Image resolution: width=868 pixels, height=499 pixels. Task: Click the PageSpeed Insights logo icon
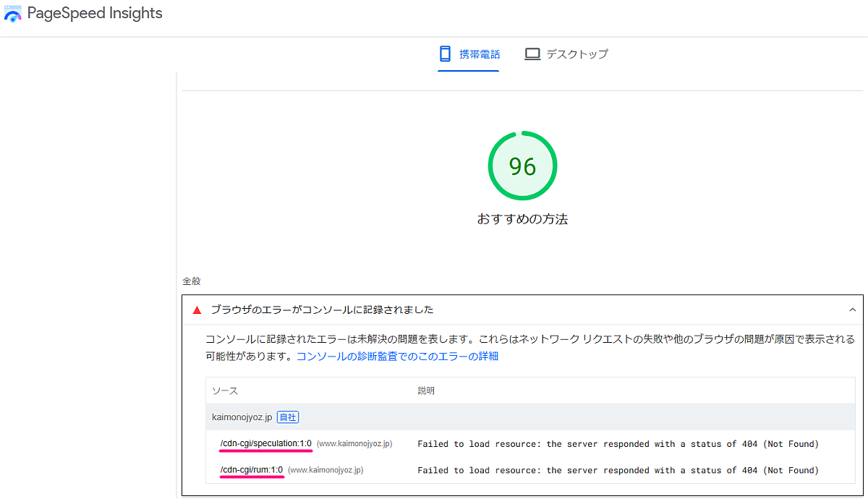[13, 14]
